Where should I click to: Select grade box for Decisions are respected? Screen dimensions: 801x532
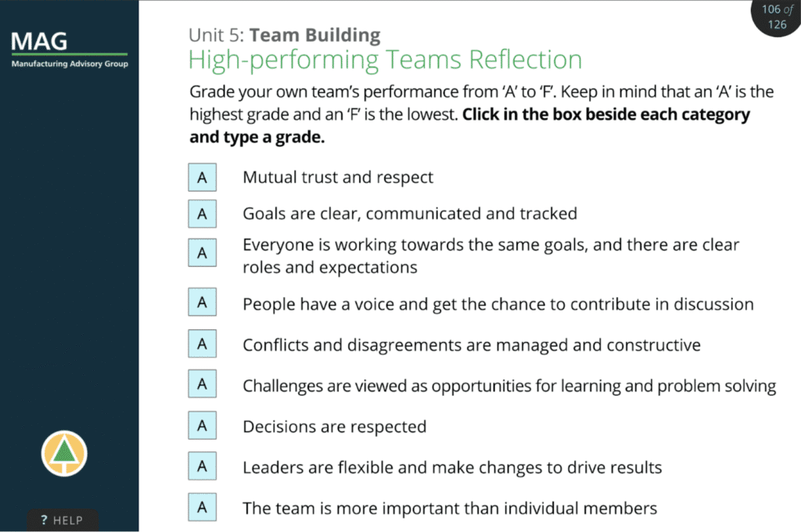click(203, 425)
